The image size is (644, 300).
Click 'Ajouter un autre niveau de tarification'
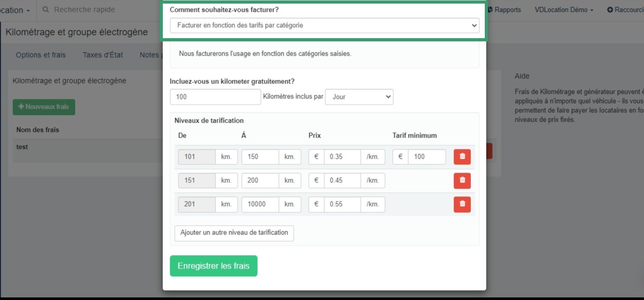point(234,233)
